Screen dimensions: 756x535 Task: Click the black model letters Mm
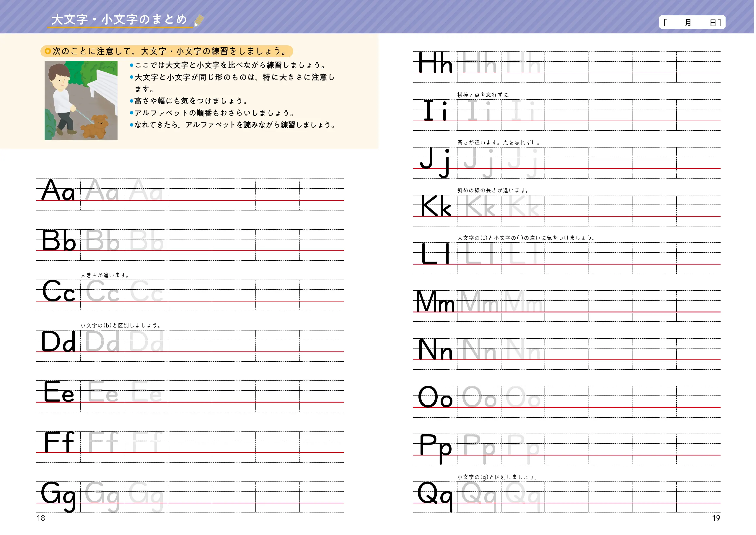coord(435,301)
